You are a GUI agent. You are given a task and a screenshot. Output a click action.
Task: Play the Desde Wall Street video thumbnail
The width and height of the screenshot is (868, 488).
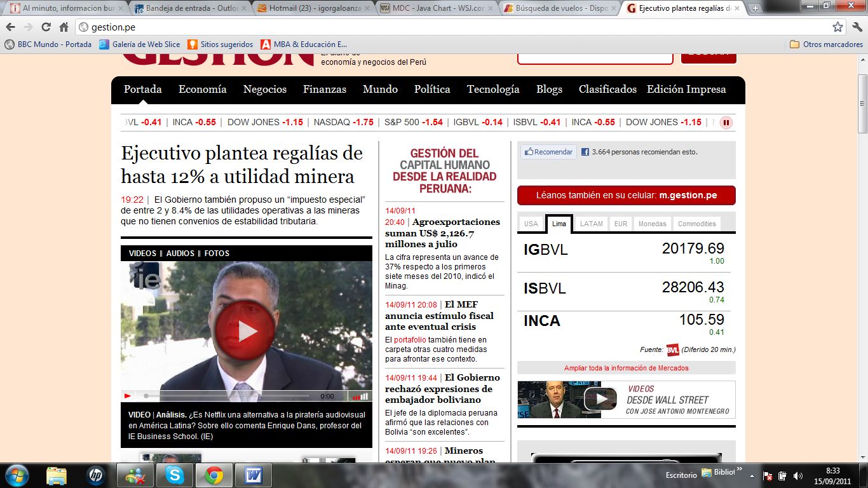click(x=600, y=399)
